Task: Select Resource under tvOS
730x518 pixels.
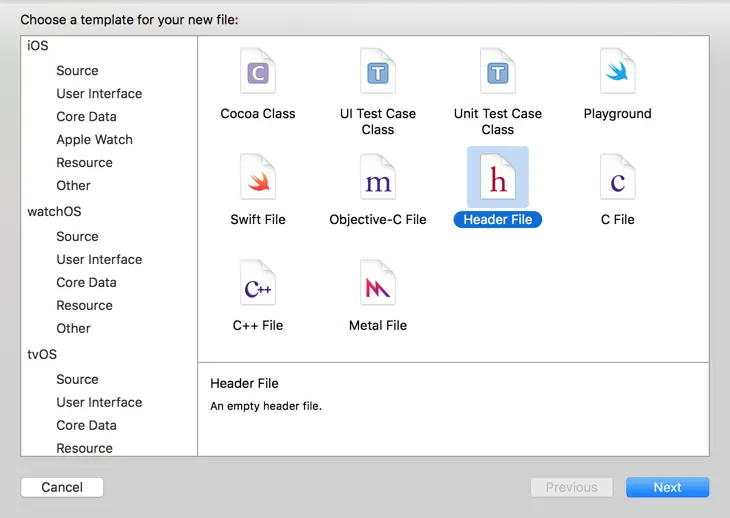Action: pyautogui.click(x=84, y=448)
